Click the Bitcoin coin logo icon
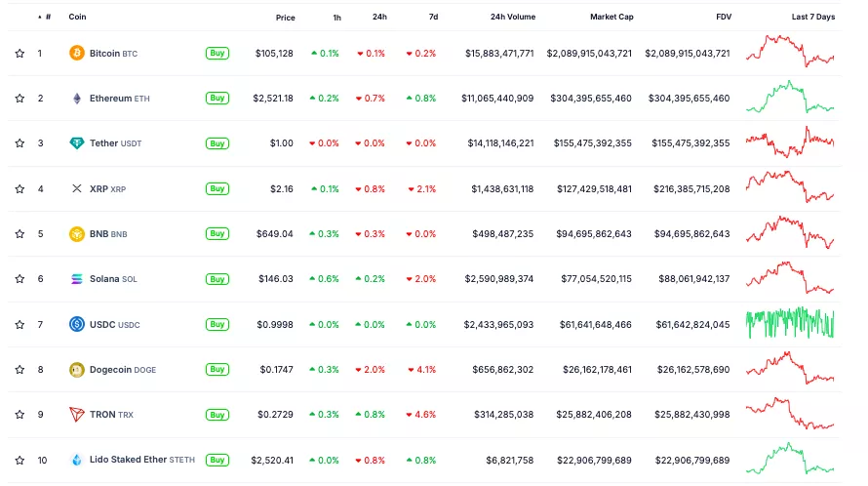 [76, 54]
